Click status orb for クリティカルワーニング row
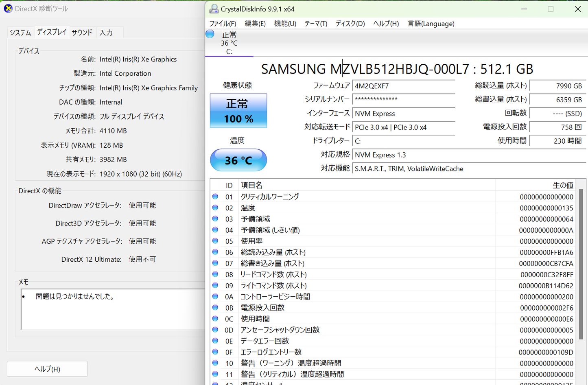 pos(215,197)
